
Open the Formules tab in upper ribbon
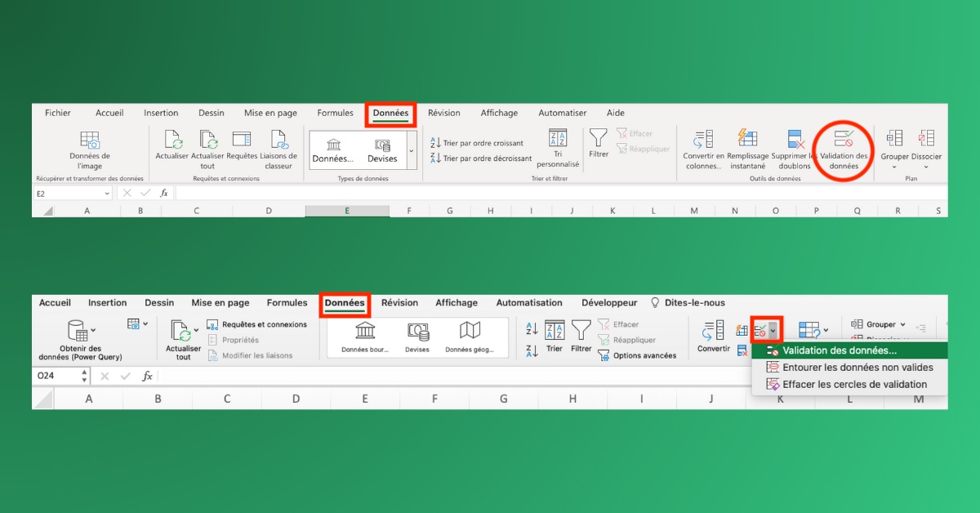(x=336, y=113)
